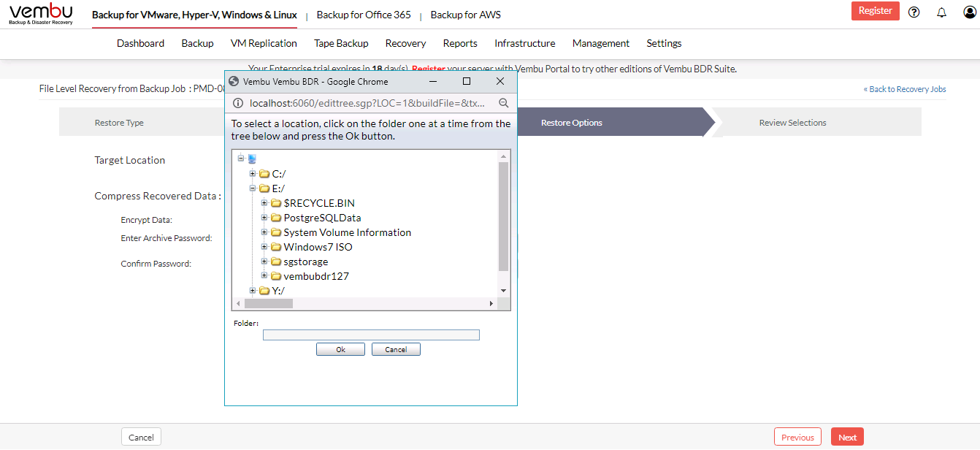Click the PostgreSQLData folder icon

[276, 218]
